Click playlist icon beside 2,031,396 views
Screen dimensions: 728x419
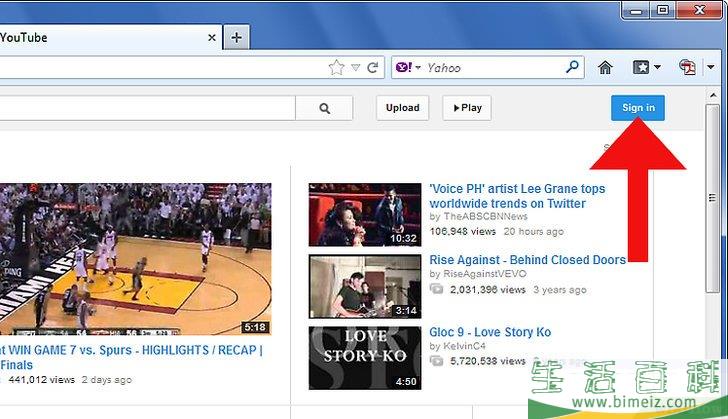tap(436, 289)
